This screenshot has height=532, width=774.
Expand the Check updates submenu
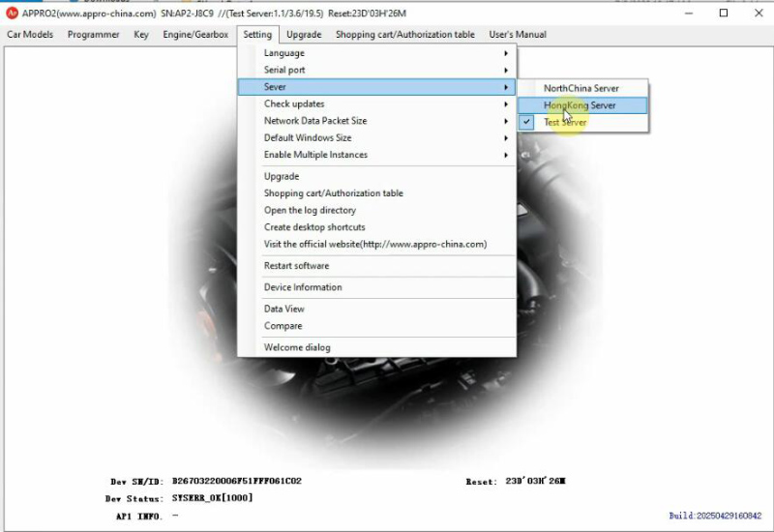[376, 103]
